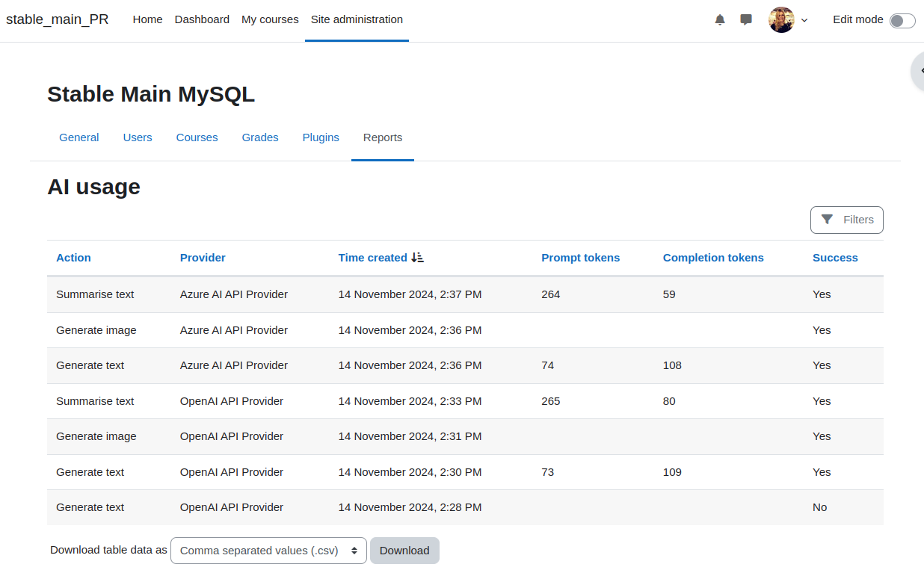Open the notifications bell icon
The image size is (924, 573).
[720, 20]
